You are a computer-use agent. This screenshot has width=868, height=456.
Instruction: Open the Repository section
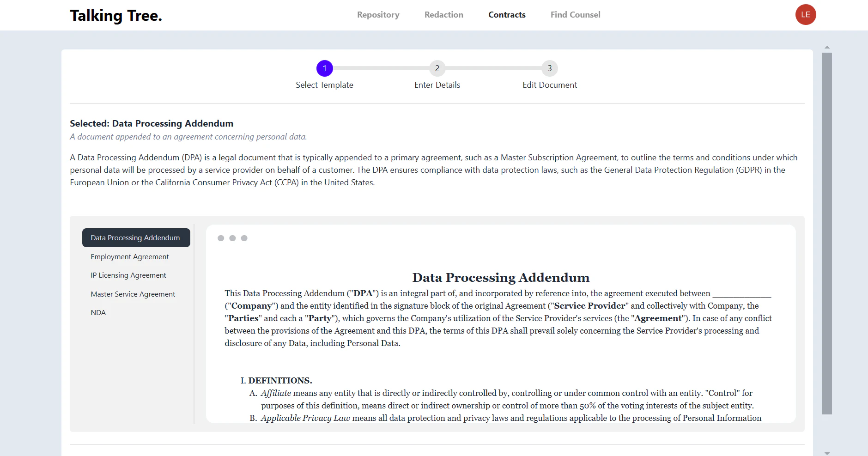pos(378,14)
